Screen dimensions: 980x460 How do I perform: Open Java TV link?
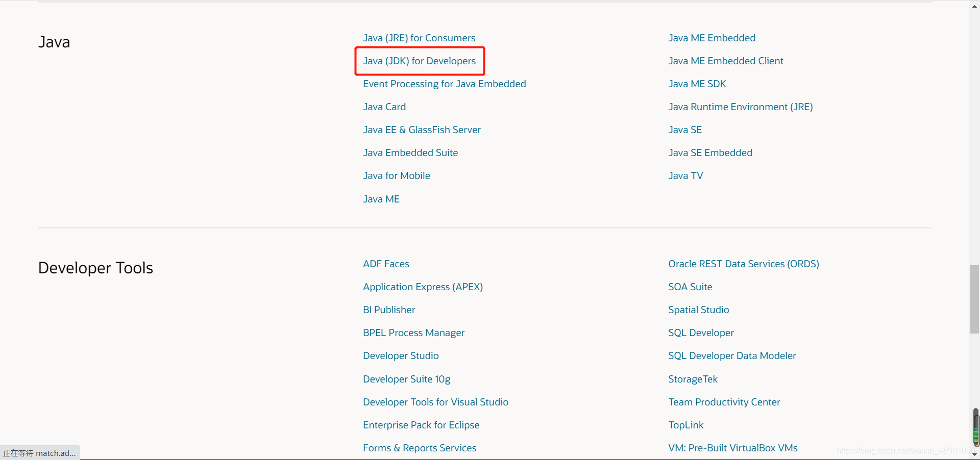tap(685, 176)
